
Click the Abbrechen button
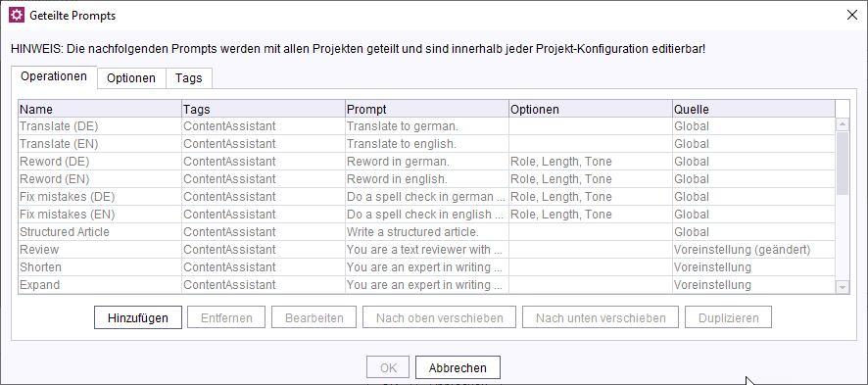[x=458, y=367]
